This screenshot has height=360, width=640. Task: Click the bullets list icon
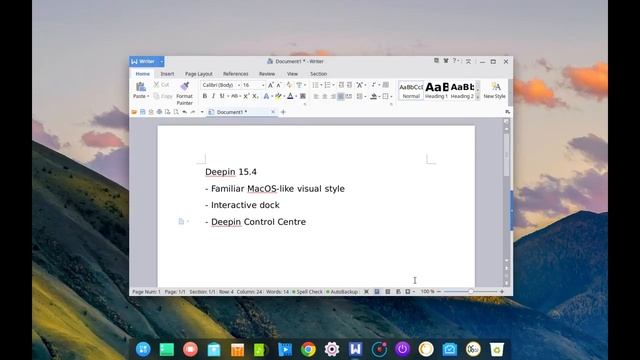coord(315,85)
